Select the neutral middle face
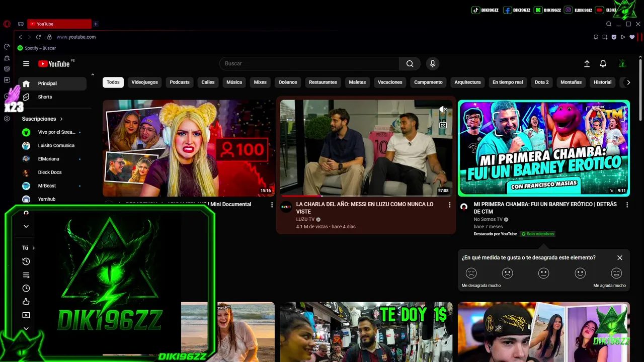Viewport: 644px width, 362px height. point(543,273)
